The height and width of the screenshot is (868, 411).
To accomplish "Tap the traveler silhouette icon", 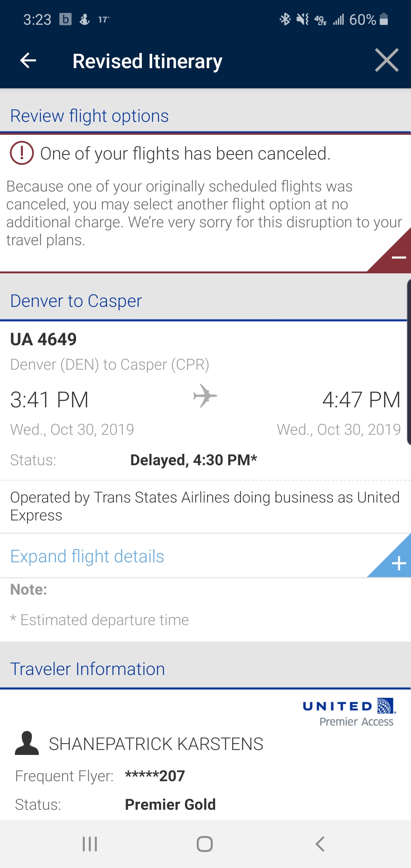I will tap(27, 743).
